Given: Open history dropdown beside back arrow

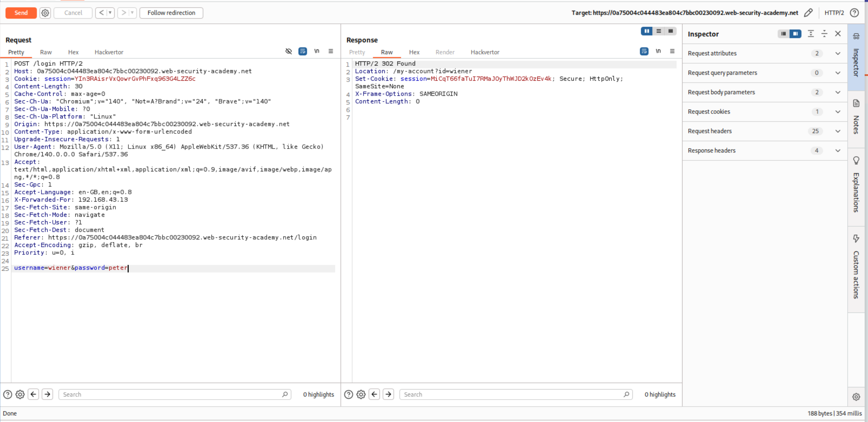Looking at the screenshot, I should (x=110, y=13).
